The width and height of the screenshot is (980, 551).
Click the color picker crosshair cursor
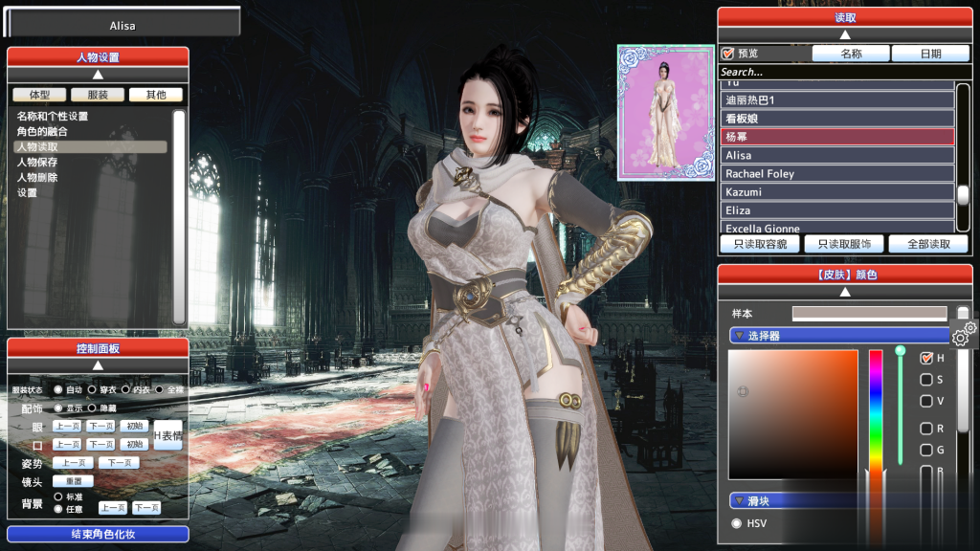point(743,391)
